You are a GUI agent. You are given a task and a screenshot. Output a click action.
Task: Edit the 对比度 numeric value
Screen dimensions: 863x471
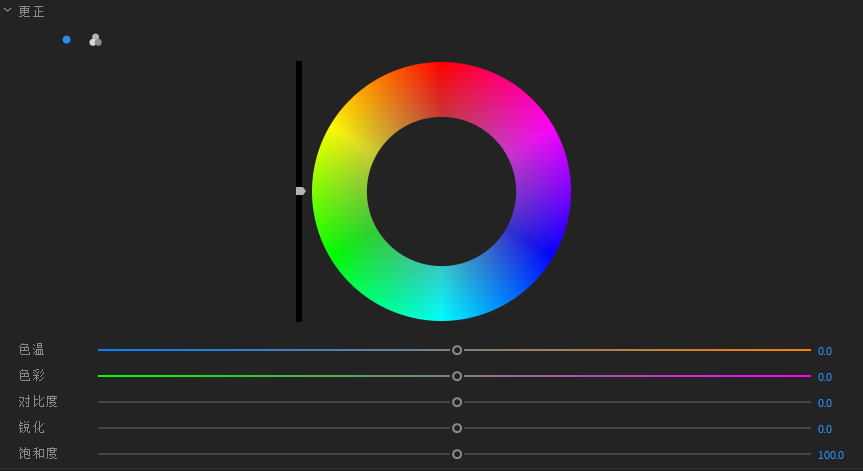(x=824, y=403)
